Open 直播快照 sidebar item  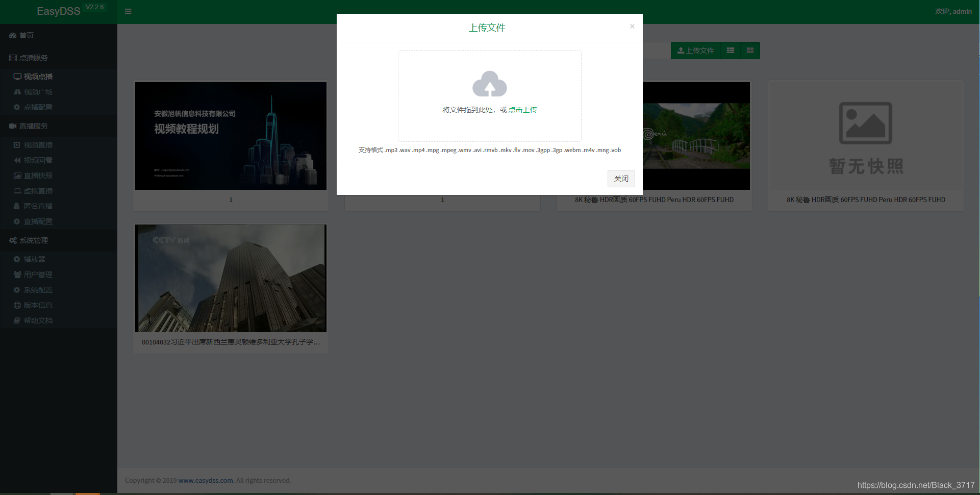[x=59, y=176]
